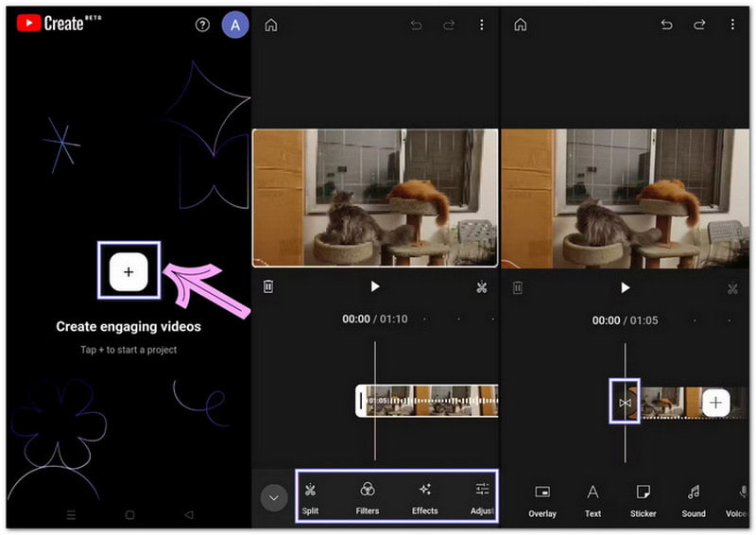Image resolution: width=756 pixels, height=535 pixels.
Task: Click the Android back navigation button
Action: click(189, 515)
